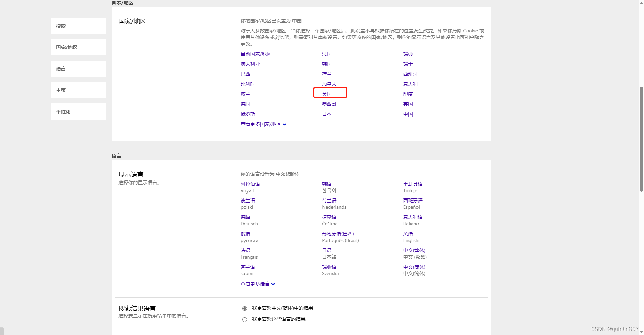Viewport: 644px width, 335px height.
Task: Choose 德国 as country
Action: (x=246, y=104)
